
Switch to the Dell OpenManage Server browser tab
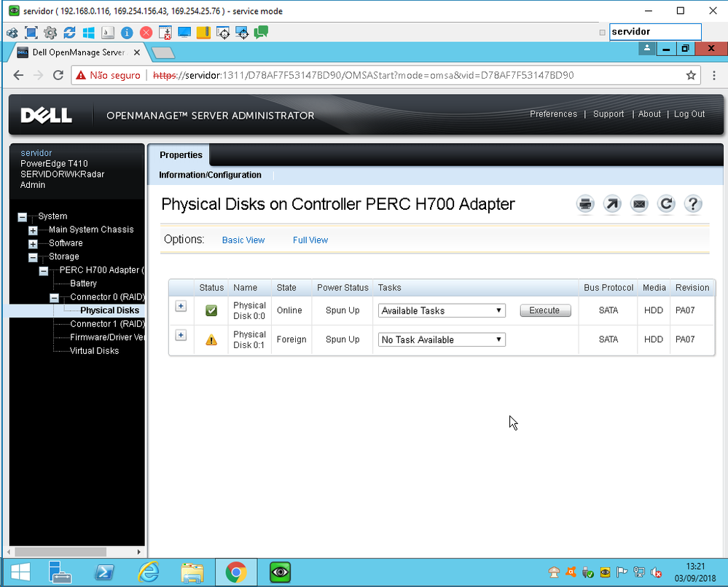[x=77, y=52]
